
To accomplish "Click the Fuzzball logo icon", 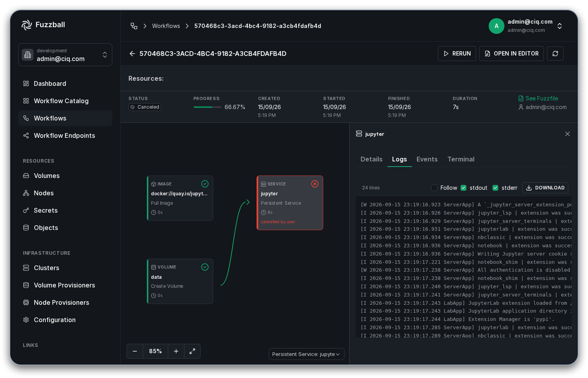I will click(27, 25).
